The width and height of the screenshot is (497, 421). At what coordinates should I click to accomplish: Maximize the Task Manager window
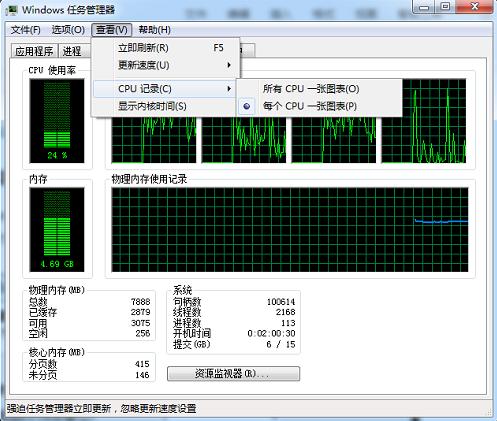coord(445,7)
